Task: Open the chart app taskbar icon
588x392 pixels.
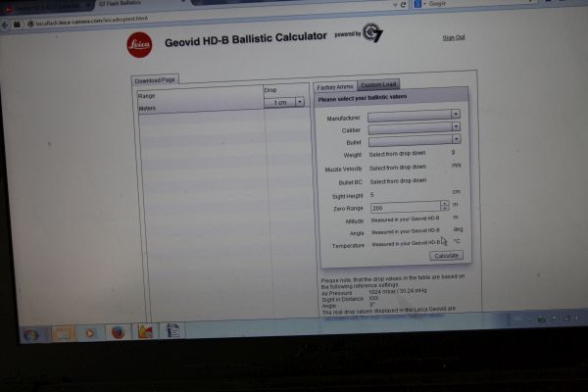Action: pyautogui.click(x=145, y=331)
